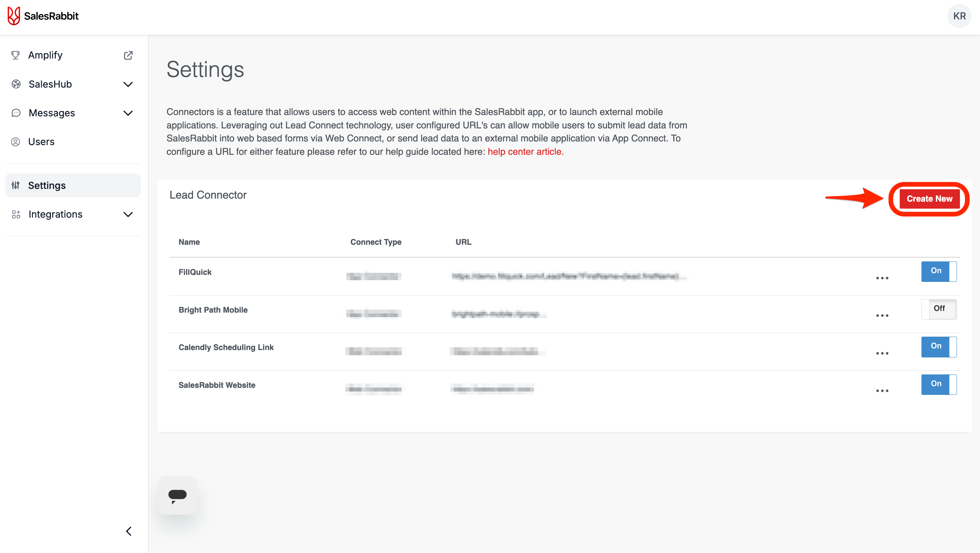Collapse the sidebar with the left arrow
Viewport: 980px width, 553px height.
click(x=128, y=531)
